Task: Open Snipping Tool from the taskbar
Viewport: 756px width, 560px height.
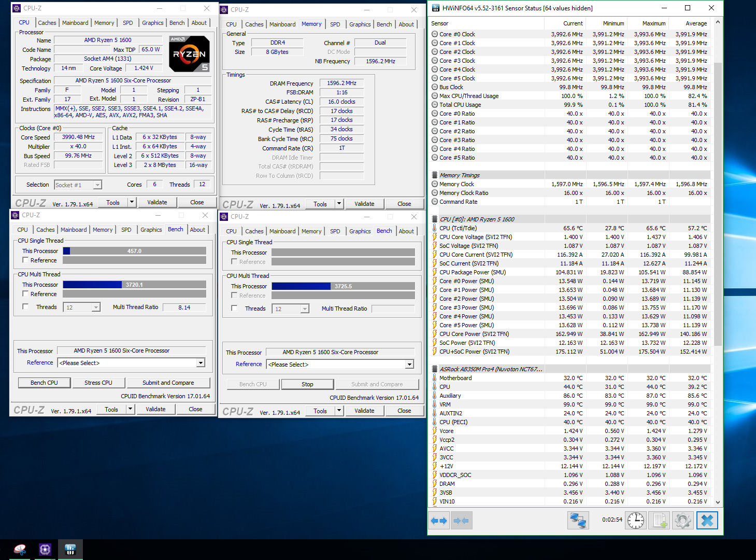Action: (x=20, y=550)
